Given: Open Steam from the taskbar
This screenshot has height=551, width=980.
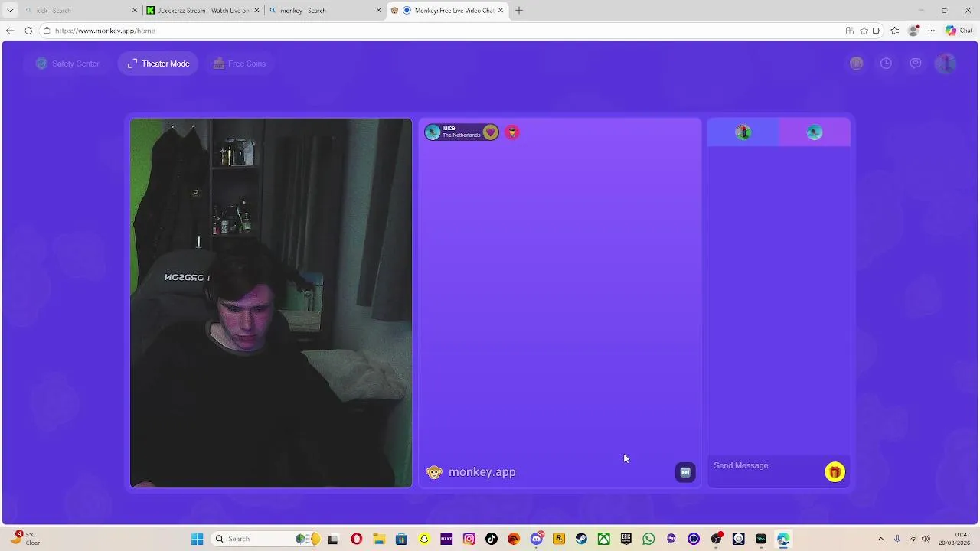Looking at the screenshot, I should [x=581, y=539].
